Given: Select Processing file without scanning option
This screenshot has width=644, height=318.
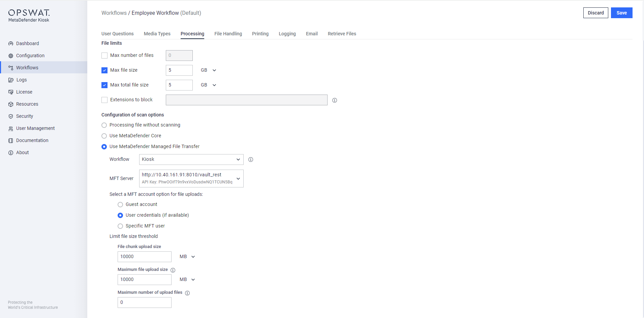Looking at the screenshot, I should coord(104,125).
